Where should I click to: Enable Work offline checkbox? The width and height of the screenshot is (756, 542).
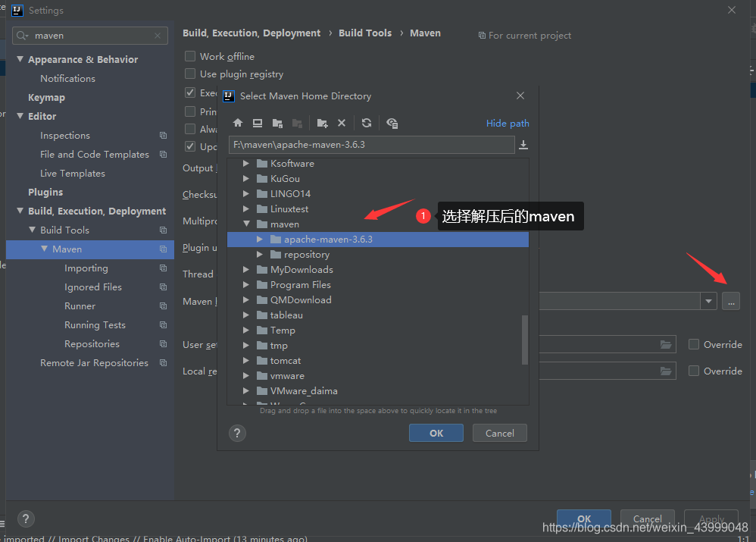(190, 56)
